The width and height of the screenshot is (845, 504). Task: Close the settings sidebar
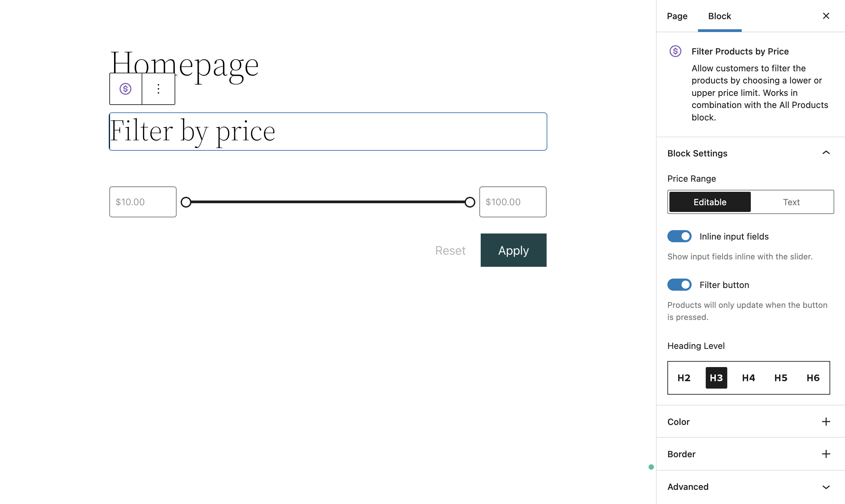[x=826, y=16]
